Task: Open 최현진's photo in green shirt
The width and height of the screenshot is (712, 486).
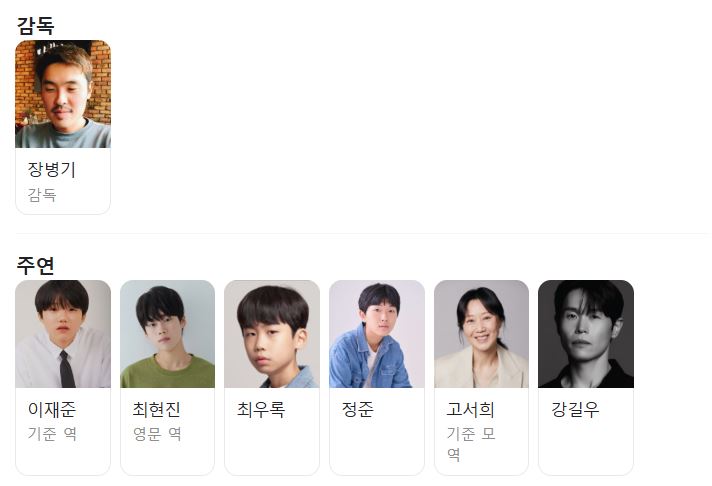Action: point(168,334)
